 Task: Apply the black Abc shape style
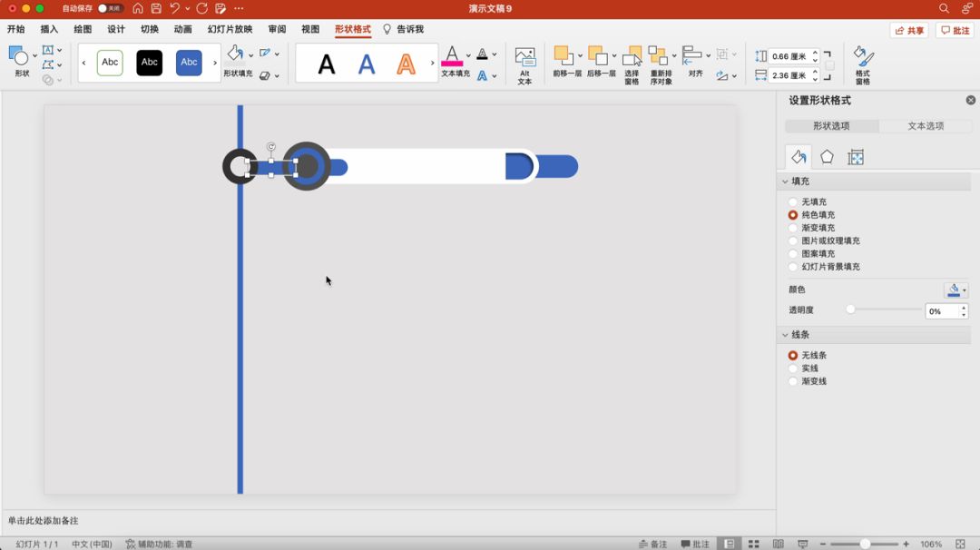[x=150, y=63]
